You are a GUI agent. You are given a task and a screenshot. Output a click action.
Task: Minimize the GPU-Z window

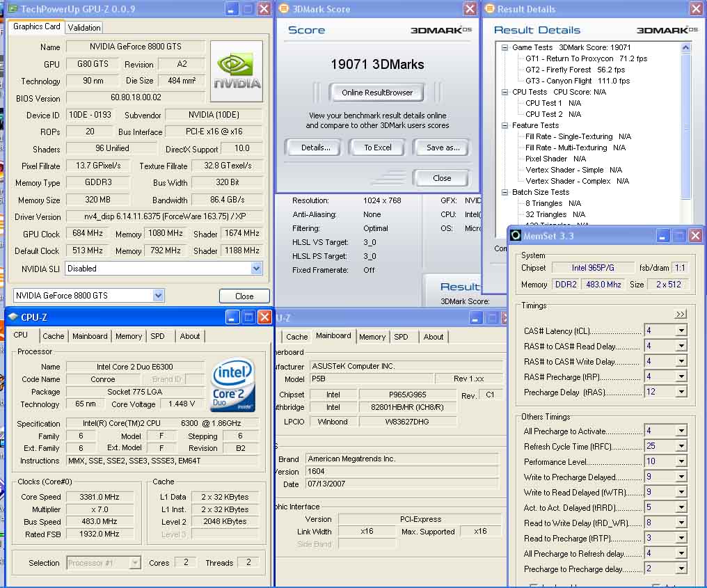click(x=231, y=8)
